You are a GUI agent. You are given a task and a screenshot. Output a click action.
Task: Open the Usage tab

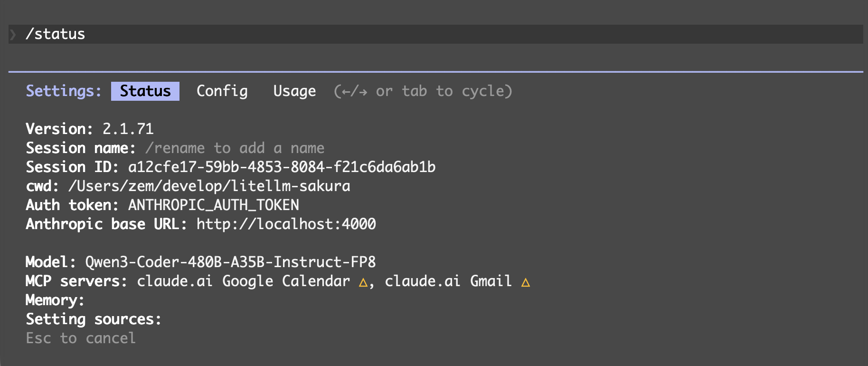[294, 91]
